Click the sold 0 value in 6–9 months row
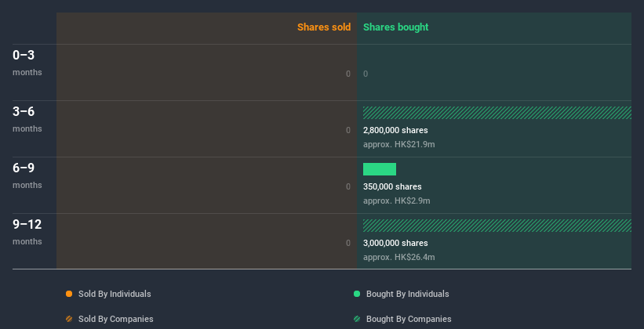The height and width of the screenshot is (329, 644). pyautogui.click(x=348, y=186)
